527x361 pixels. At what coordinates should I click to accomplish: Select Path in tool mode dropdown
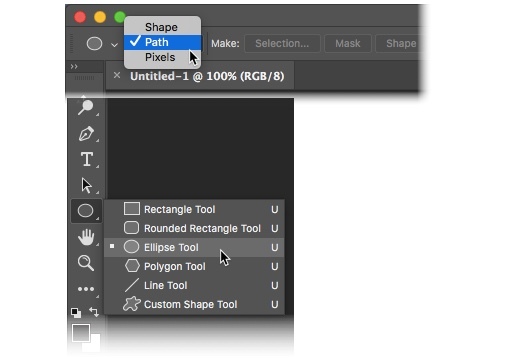pyautogui.click(x=163, y=42)
